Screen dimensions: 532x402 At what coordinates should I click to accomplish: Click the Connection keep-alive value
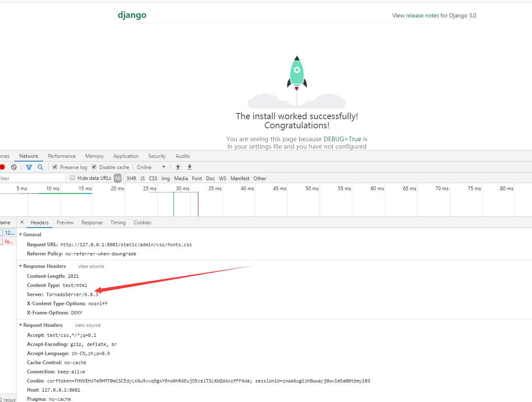[71, 372]
